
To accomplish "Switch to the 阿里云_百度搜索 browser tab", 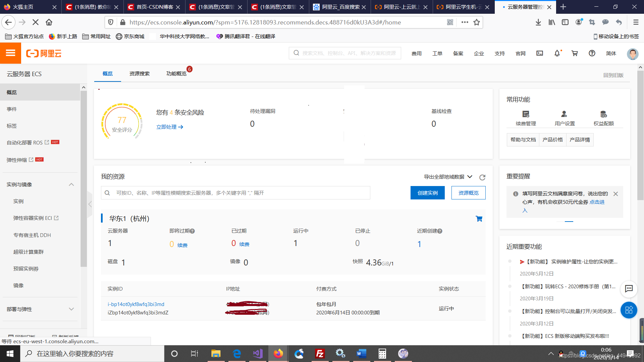I will pos(339,7).
